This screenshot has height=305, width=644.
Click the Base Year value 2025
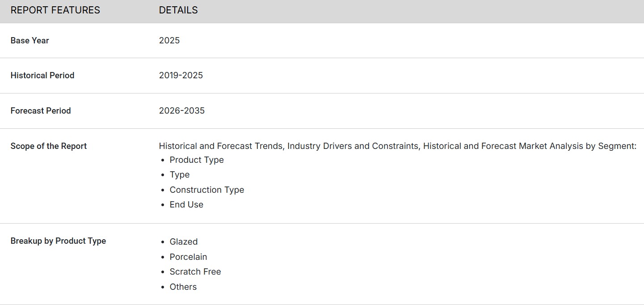169,40
